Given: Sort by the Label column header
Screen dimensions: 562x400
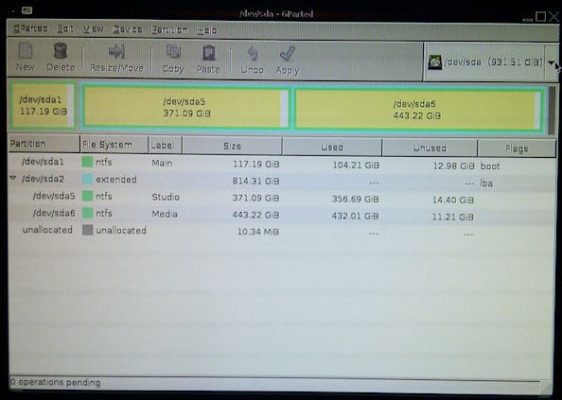Looking at the screenshot, I should (x=165, y=145).
